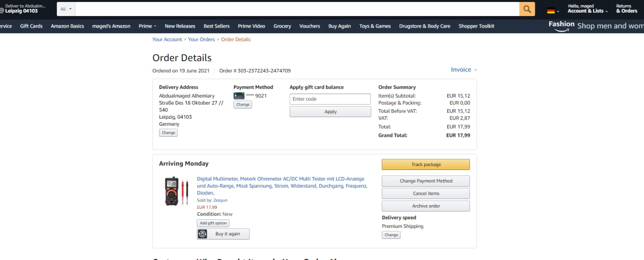Click Change Payment Method button

pos(426,181)
